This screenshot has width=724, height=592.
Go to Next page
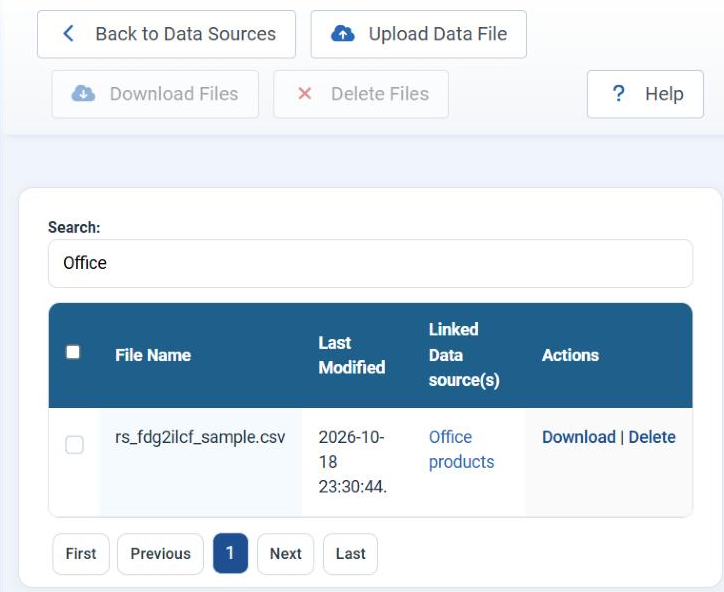tap(285, 554)
